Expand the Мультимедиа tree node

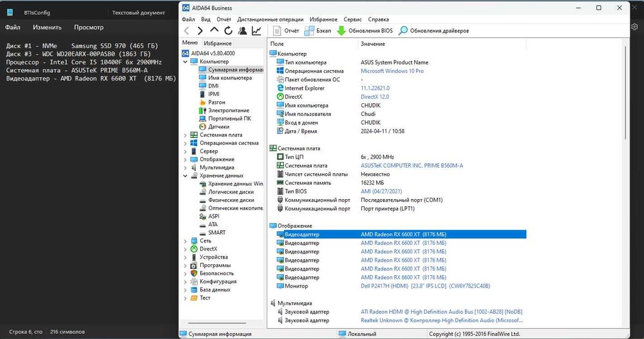click(x=185, y=168)
